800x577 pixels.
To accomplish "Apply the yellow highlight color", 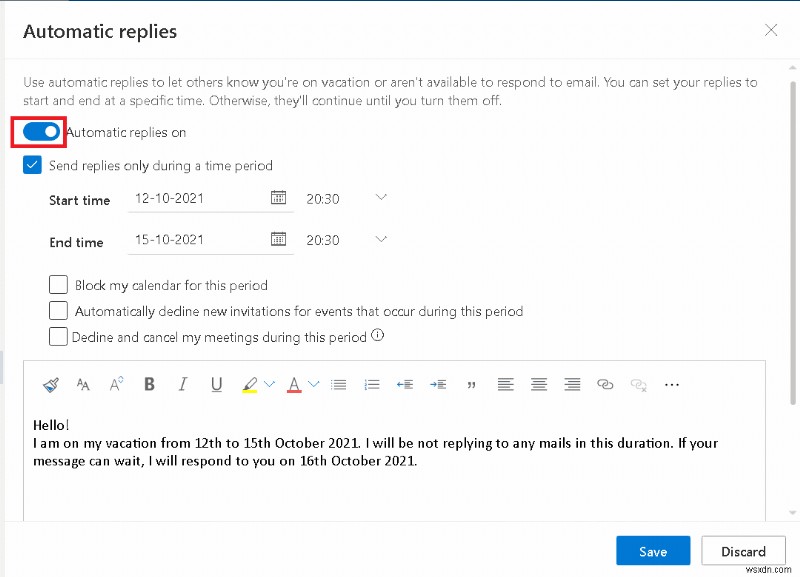I will [249, 384].
